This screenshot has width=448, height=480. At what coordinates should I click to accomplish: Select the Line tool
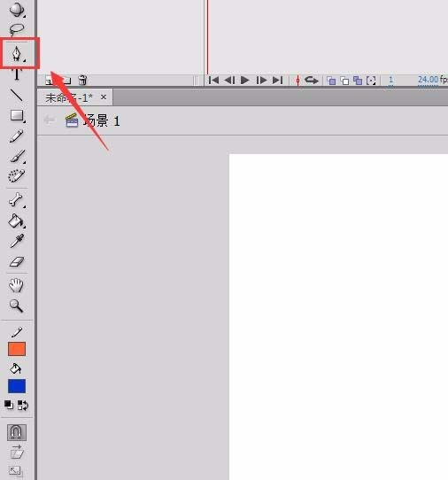(17, 95)
